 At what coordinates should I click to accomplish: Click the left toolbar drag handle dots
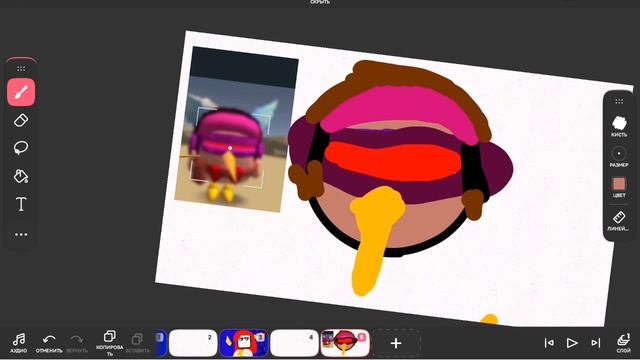21,69
